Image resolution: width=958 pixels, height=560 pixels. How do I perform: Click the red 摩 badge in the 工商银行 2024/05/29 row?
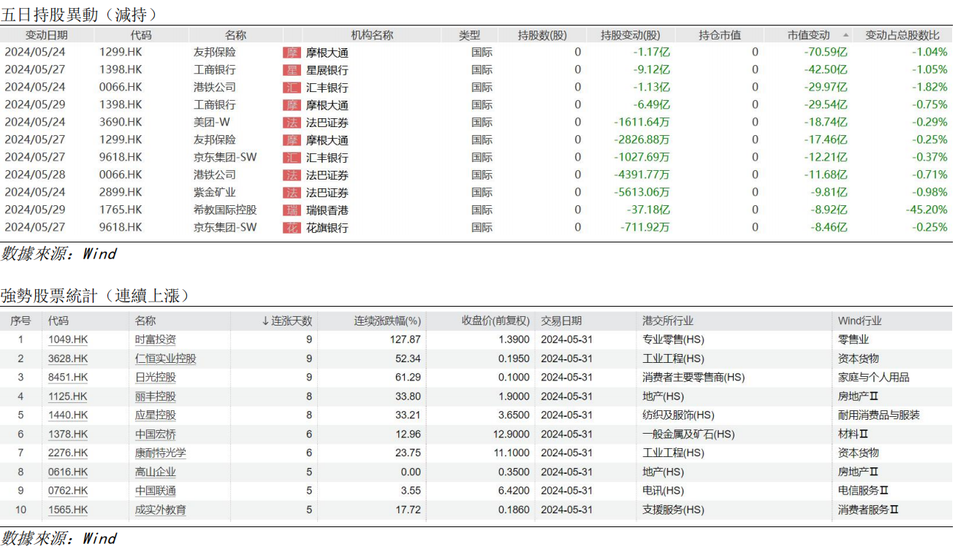292,105
